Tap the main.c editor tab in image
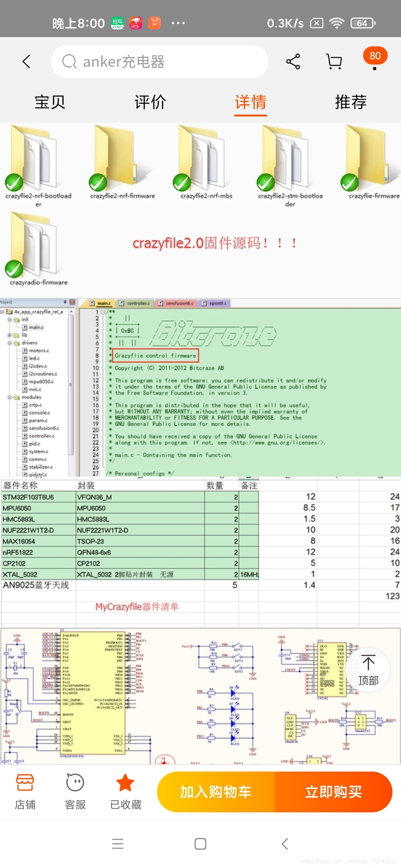 click(x=101, y=303)
